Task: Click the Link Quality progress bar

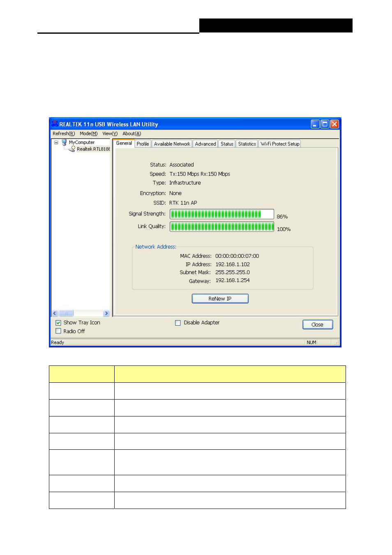Action: click(222, 227)
